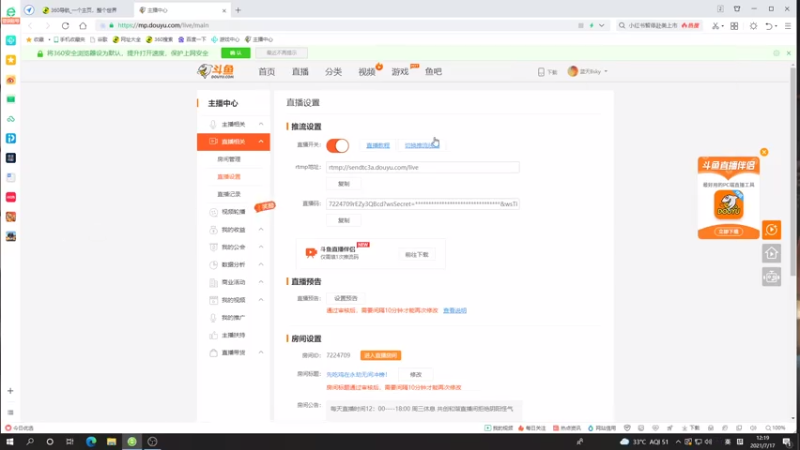Image resolution: width=800 pixels, height=450 pixels.
Task: Open the 百度一下 bookmark
Action: [x=192, y=39]
